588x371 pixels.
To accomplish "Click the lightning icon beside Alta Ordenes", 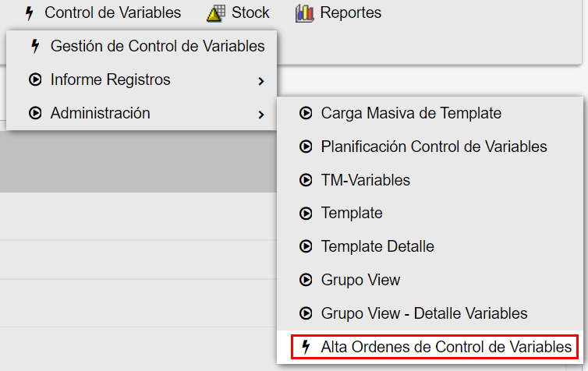I will pyautogui.click(x=306, y=347).
